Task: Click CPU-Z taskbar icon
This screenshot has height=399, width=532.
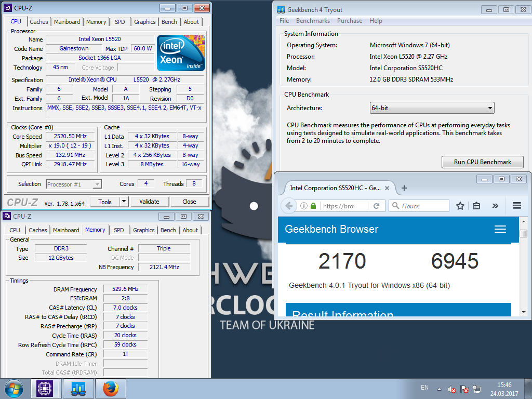Action: click(x=45, y=389)
